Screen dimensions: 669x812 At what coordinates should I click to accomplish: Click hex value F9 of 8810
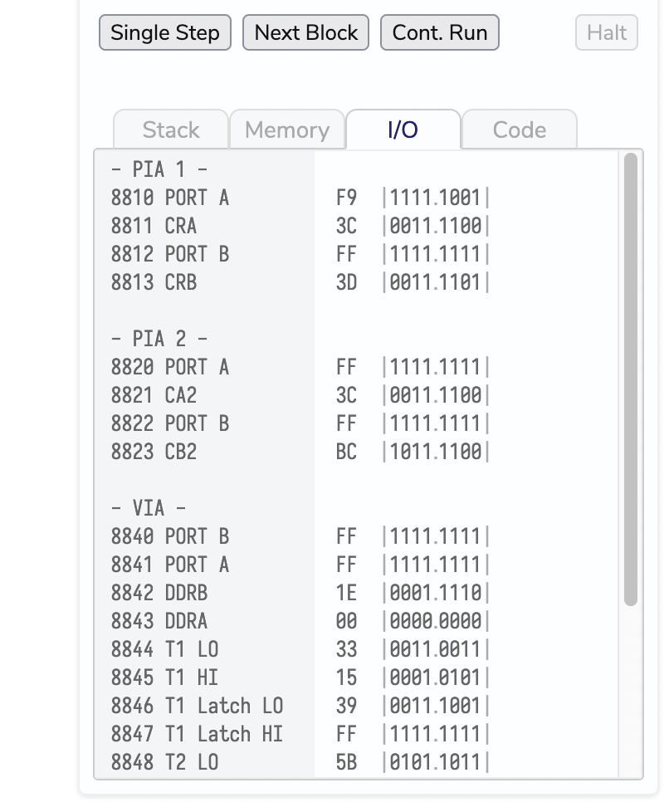[346, 198]
